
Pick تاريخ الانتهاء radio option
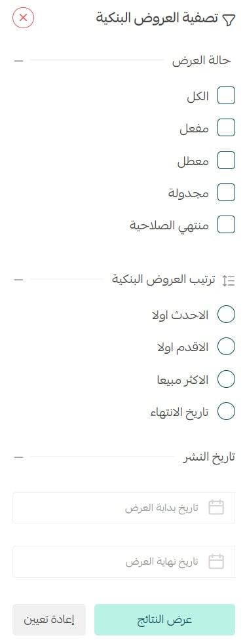226,411
